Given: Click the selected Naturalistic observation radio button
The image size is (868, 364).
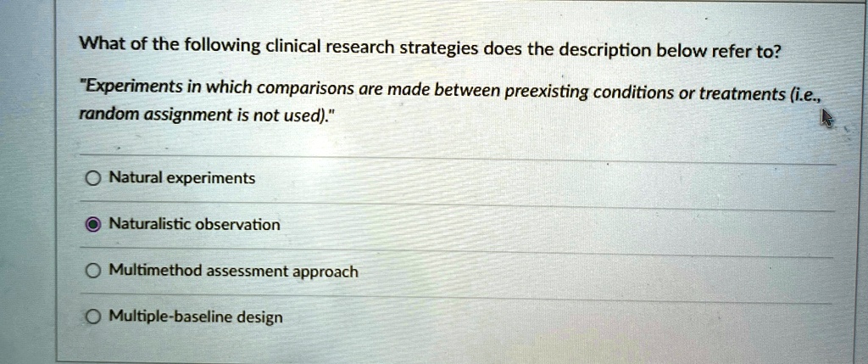Looking at the screenshot, I should (x=93, y=225).
